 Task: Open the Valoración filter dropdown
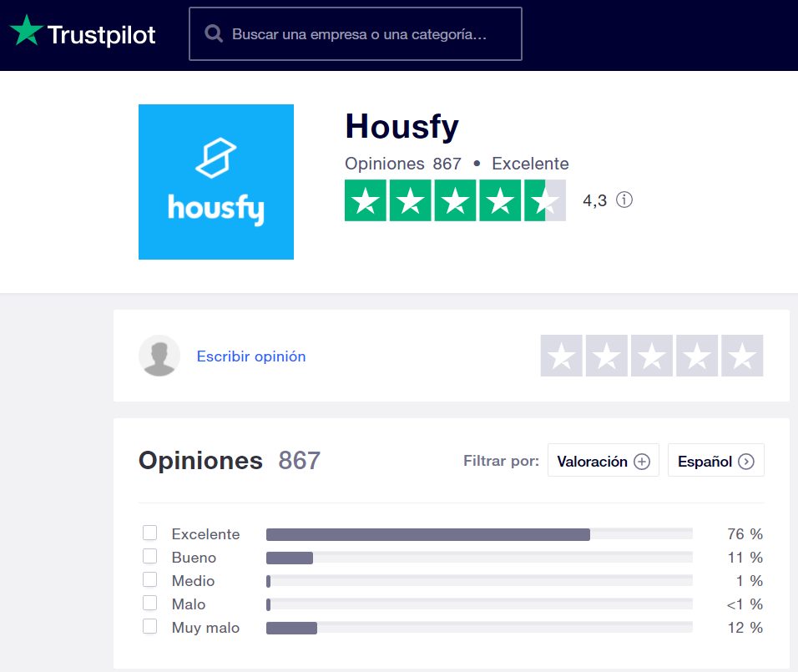pos(603,460)
